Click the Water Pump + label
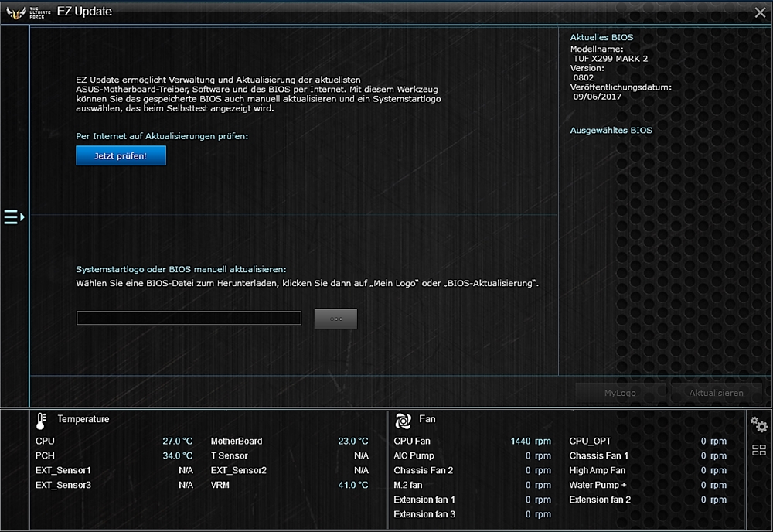The height and width of the screenshot is (532, 773). pos(598,485)
